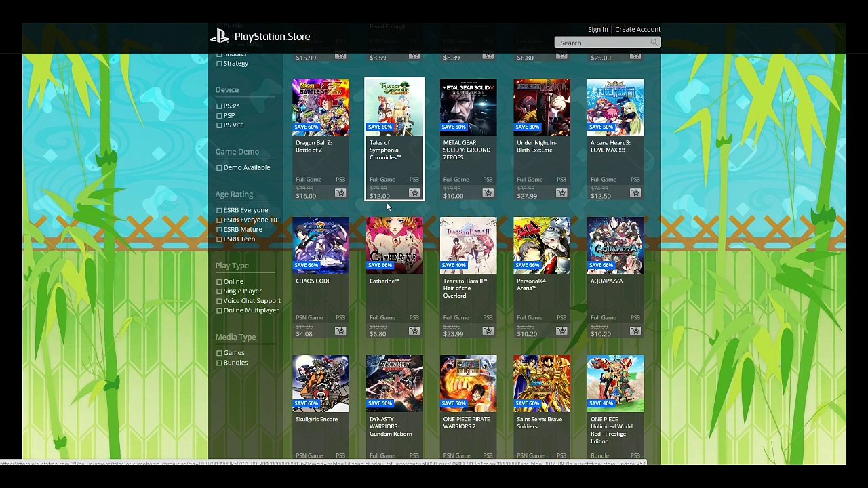This screenshot has height=488, width=868.
Task: Click the cart icon for Catherine
Action: [x=414, y=331]
